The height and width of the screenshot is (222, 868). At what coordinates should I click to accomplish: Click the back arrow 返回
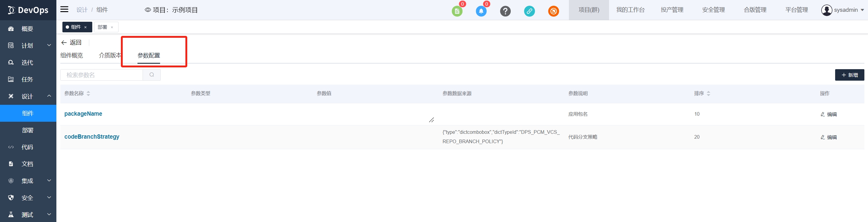(x=71, y=43)
